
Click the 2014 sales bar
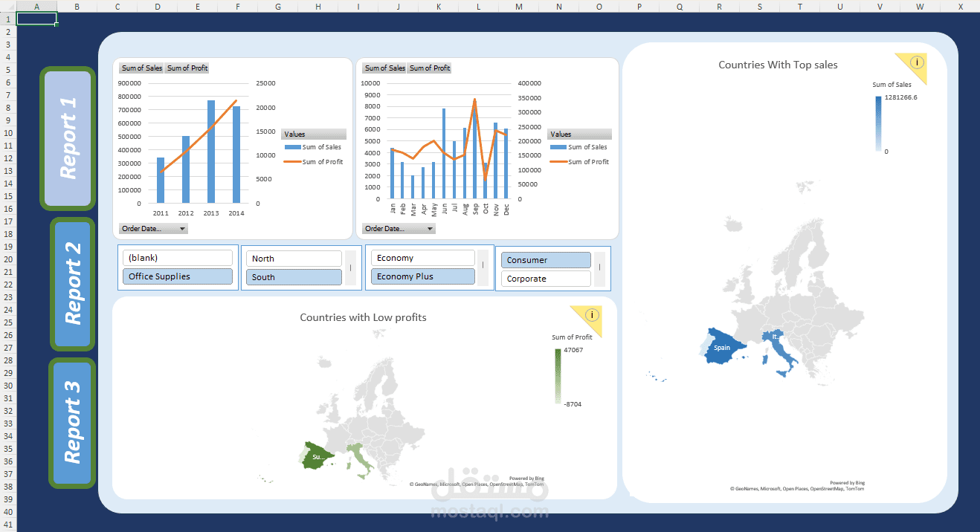[236, 155]
